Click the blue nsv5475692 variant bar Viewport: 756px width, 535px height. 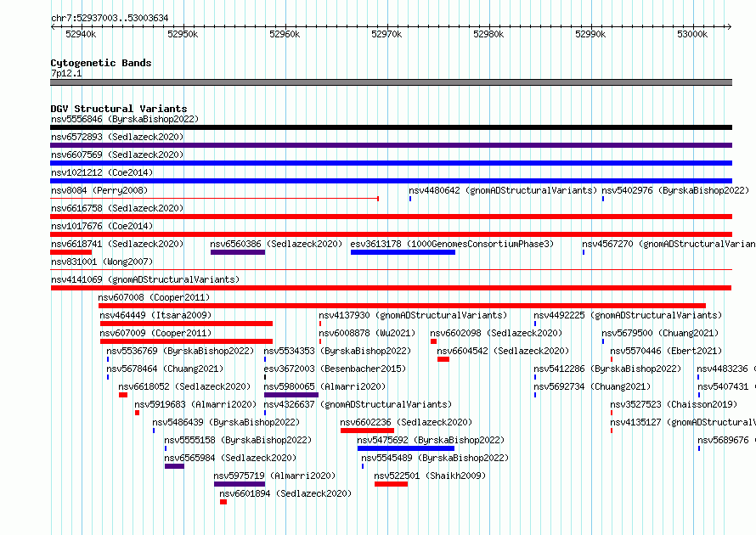[x=406, y=448]
